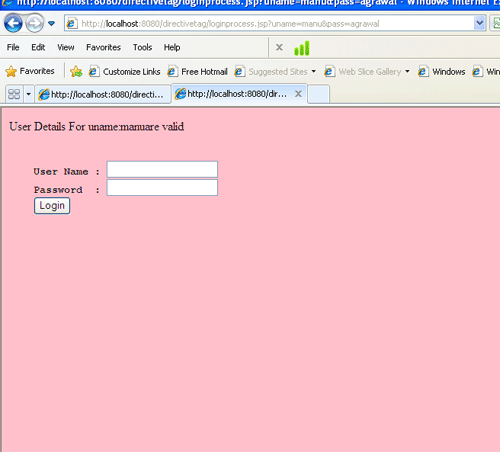Click the green signal bars icon
Viewport: 500px width, 452px height.
302,48
